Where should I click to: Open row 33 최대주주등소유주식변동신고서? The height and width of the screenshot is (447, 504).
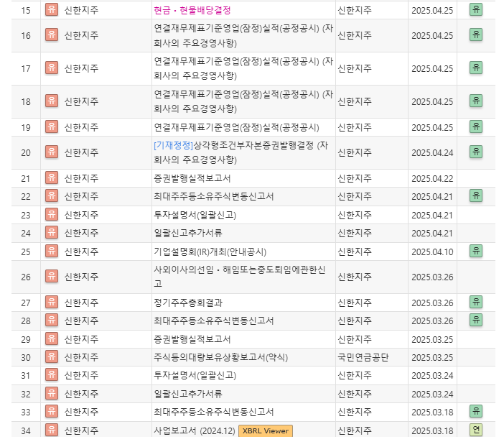pos(213,412)
